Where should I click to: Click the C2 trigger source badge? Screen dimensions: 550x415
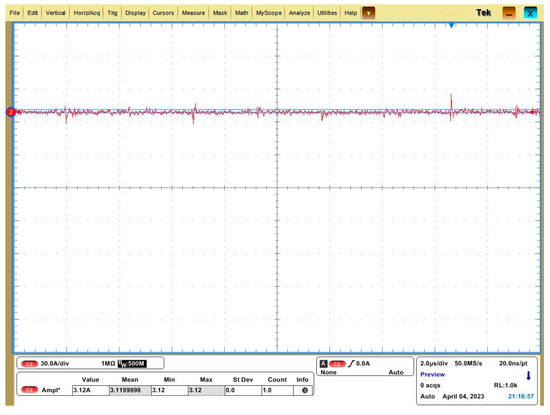point(337,364)
